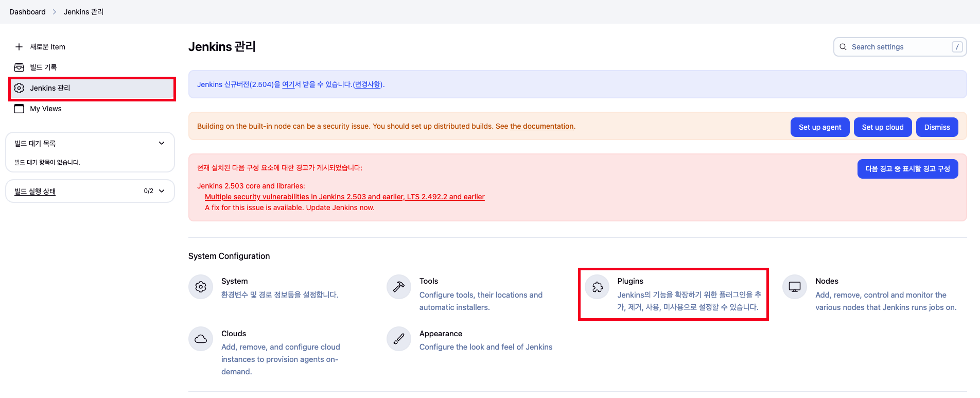Click the Jenkins 관리 page heading
This screenshot has width=980, height=398.
pos(222,47)
